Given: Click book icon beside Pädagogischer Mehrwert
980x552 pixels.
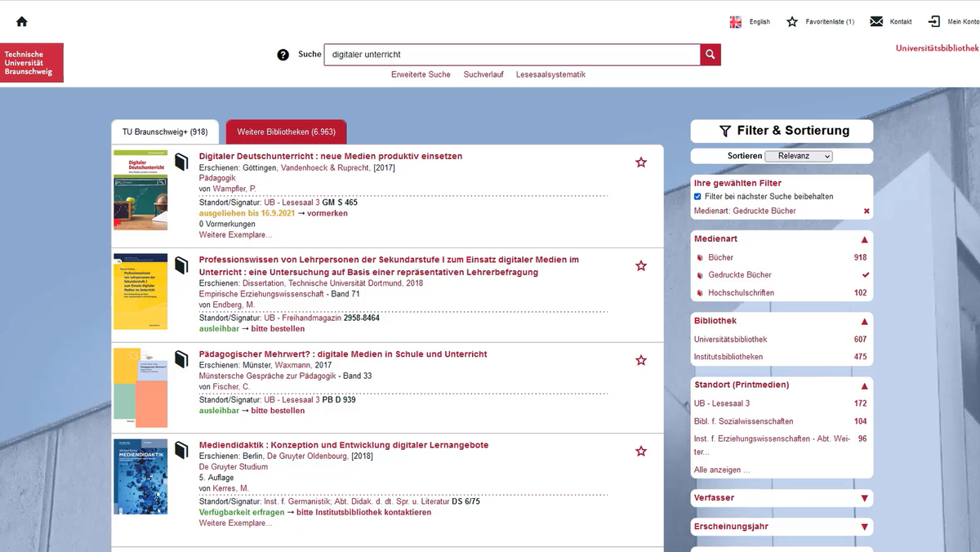Looking at the screenshot, I should coord(181,360).
